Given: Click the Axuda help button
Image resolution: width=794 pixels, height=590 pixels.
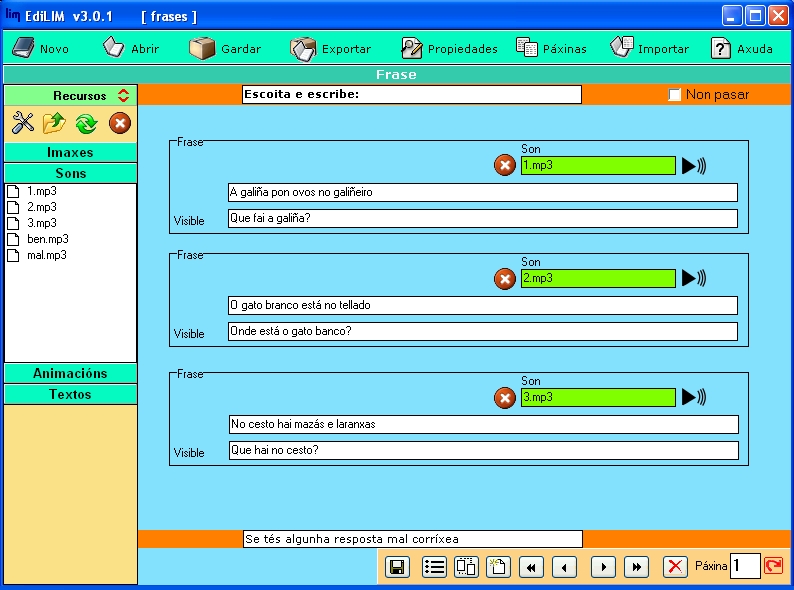Looking at the screenshot, I should point(741,48).
